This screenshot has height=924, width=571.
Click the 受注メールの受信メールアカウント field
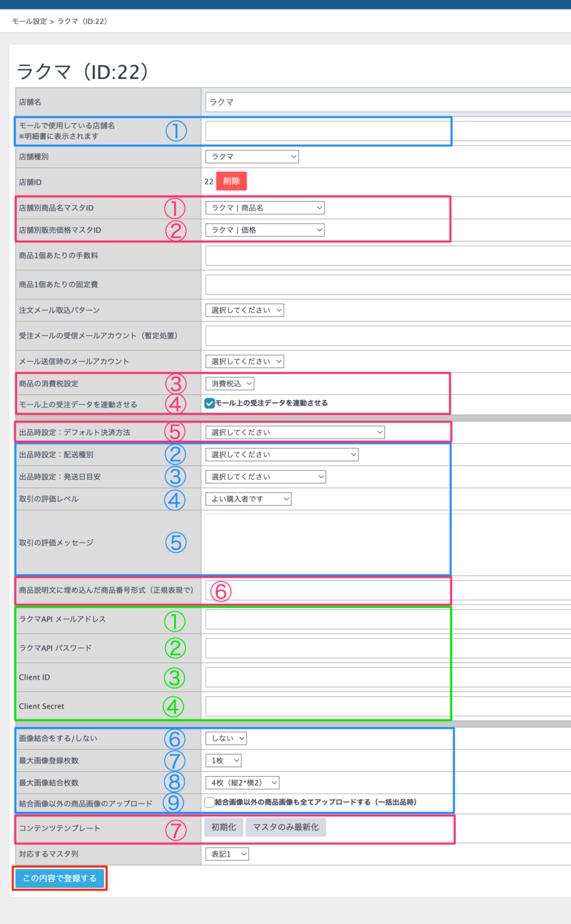[388, 336]
